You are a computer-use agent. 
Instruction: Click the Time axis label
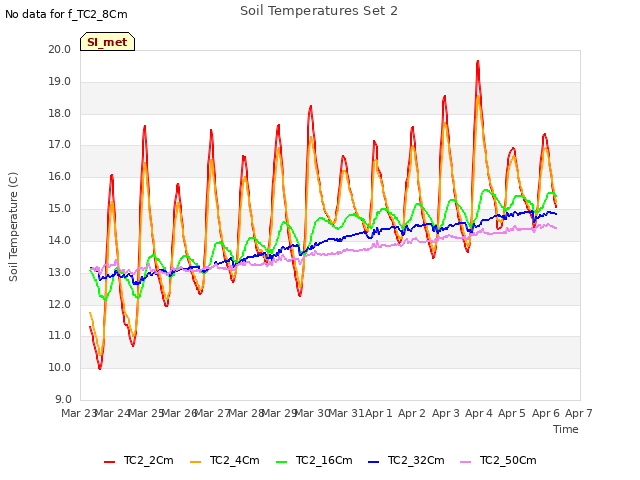tap(566, 429)
